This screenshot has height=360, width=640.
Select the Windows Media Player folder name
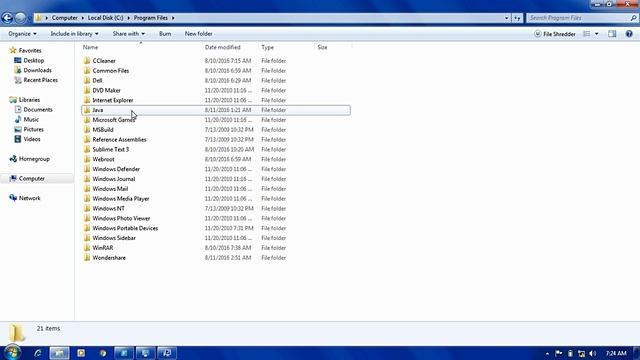(121, 198)
